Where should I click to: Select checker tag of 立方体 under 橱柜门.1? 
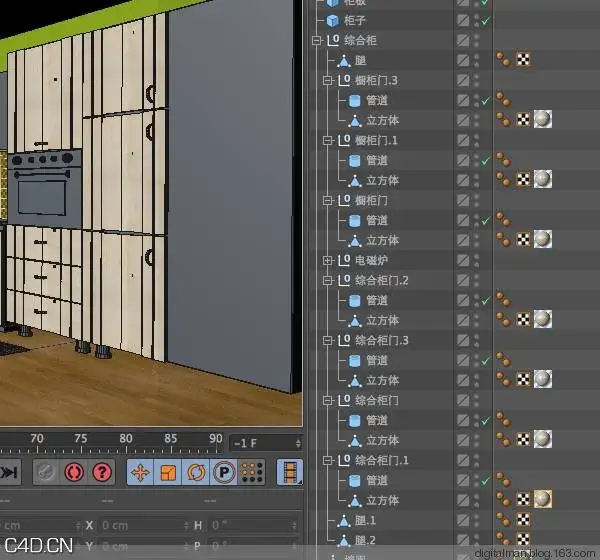tap(523, 179)
